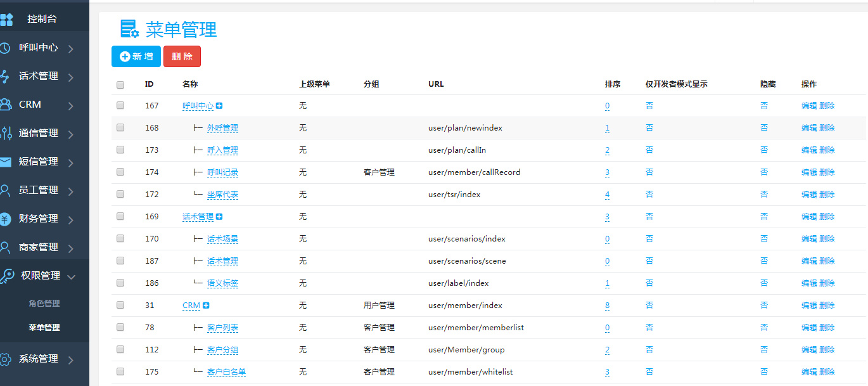Open the 菜单管理 submenu item

pyautogui.click(x=44, y=328)
